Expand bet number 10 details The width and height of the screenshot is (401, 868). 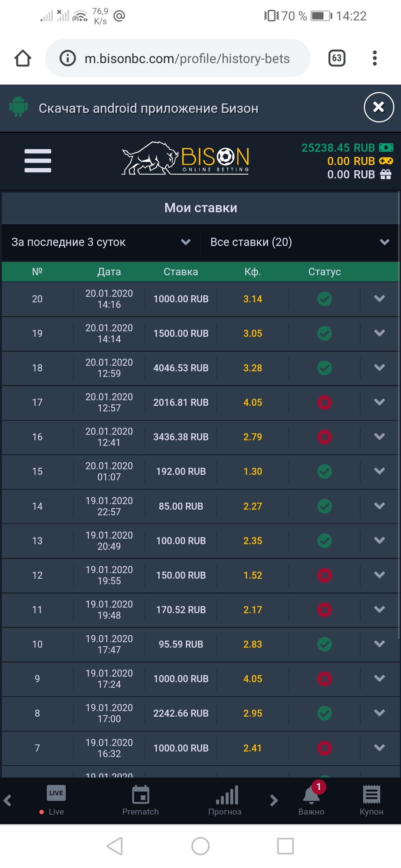[x=379, y=644]
